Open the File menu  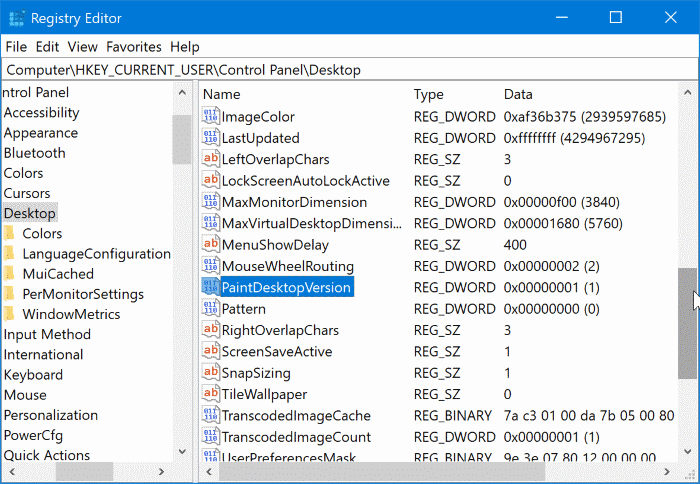(x=17, y=47)
